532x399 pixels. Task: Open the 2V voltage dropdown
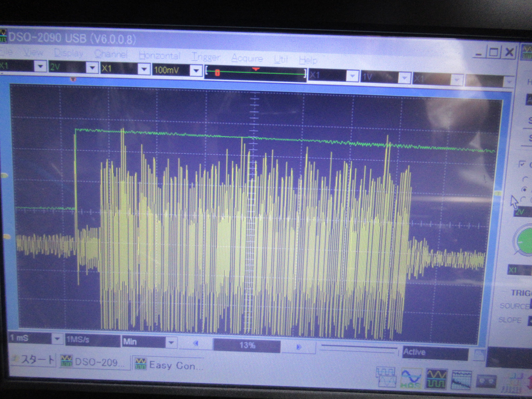pos(92,68)
